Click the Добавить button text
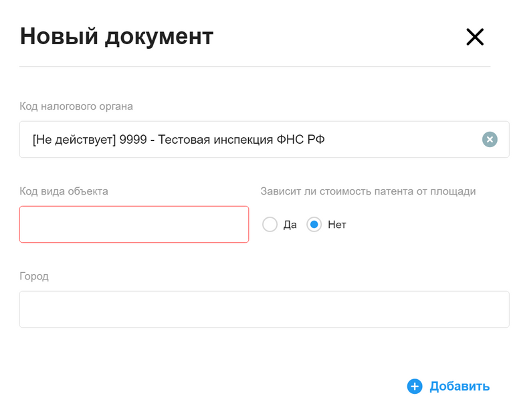This screenshot has height=420, width=515. tap(459, 386)
